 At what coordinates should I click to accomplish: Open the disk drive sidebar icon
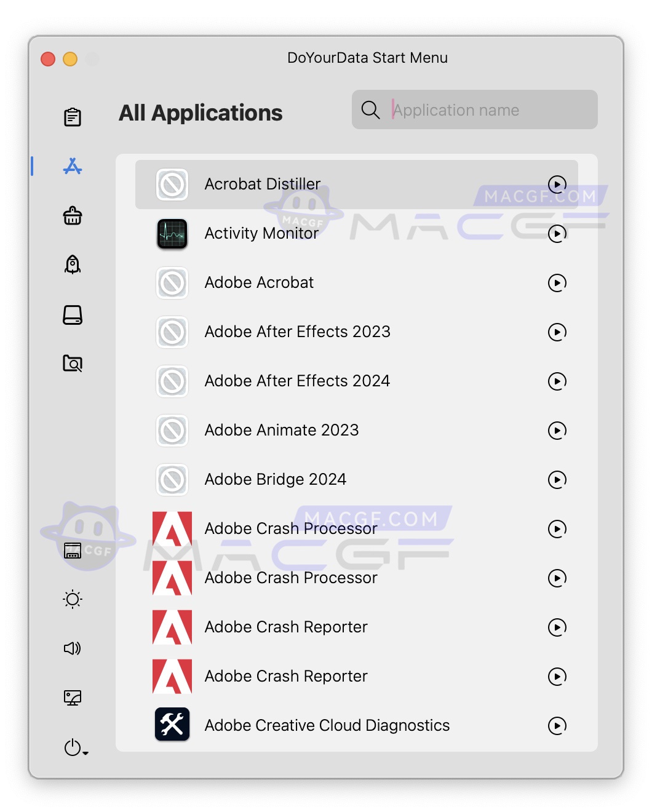pos(73,315)
